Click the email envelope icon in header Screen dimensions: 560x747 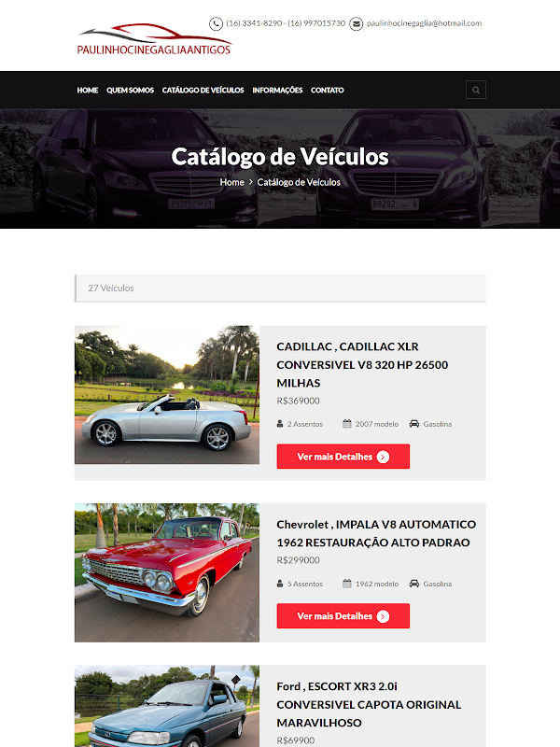(357, 23)
